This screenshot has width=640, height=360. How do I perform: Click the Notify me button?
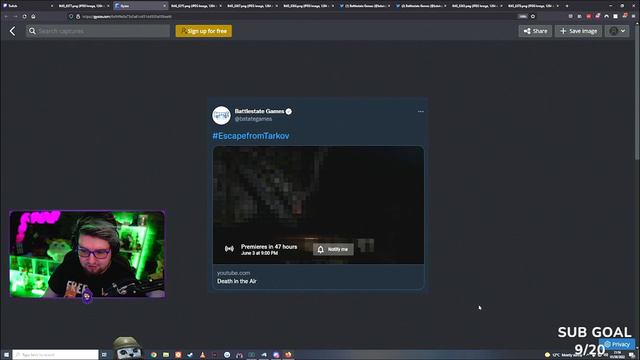pos(333,249)
